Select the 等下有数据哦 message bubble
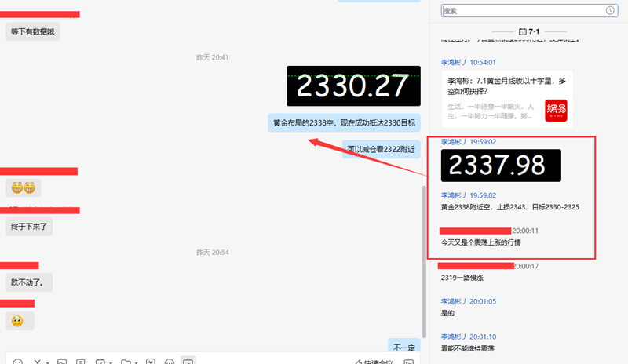 32,31
